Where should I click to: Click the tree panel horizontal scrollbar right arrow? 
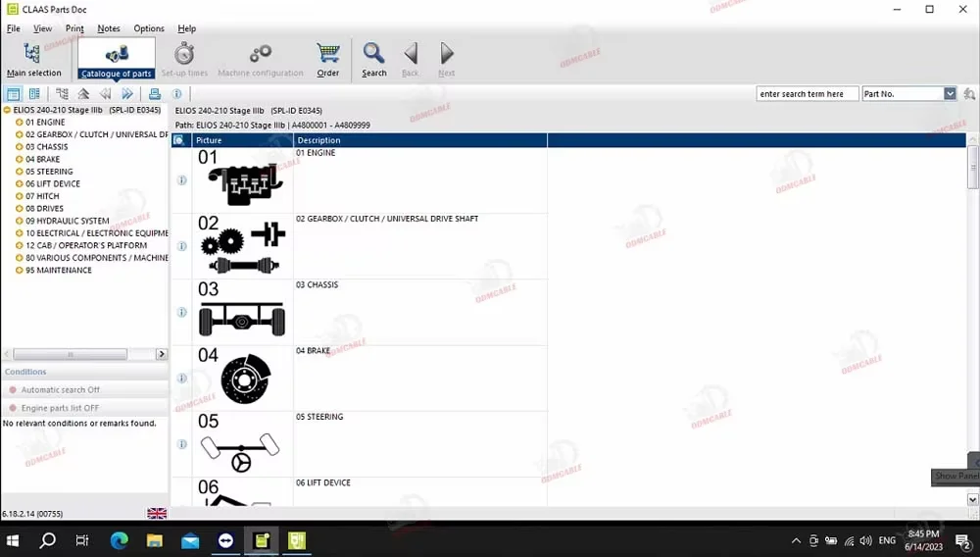coord(162,354)
